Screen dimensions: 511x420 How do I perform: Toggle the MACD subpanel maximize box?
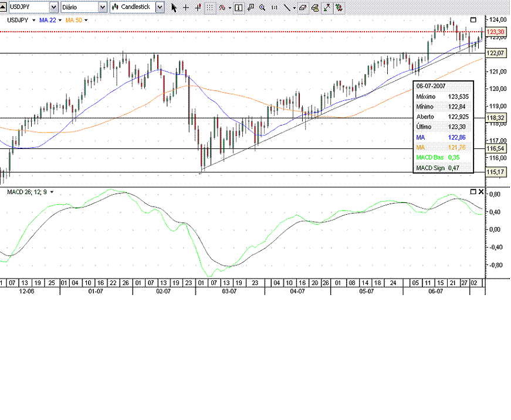pyautogui.click(x=473, y=192)
